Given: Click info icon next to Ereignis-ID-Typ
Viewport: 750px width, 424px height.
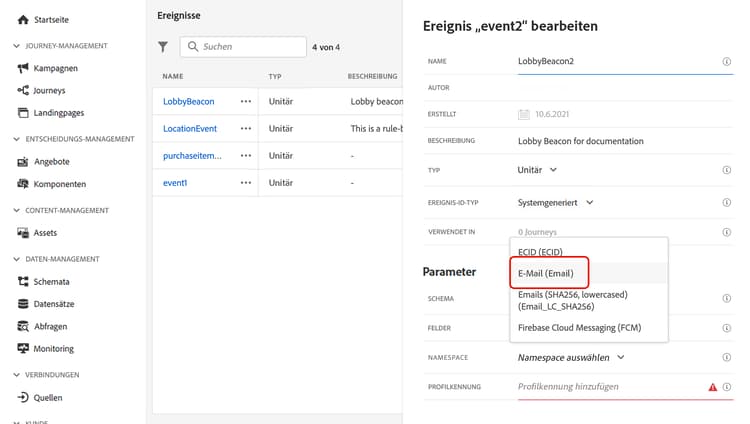Looking at the screenshot, I should 727,202.
